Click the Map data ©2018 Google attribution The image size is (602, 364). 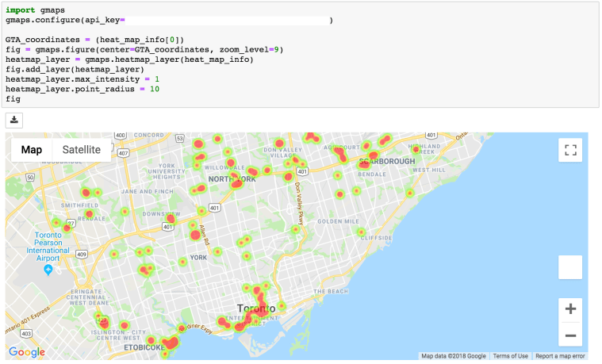point(453,356)
